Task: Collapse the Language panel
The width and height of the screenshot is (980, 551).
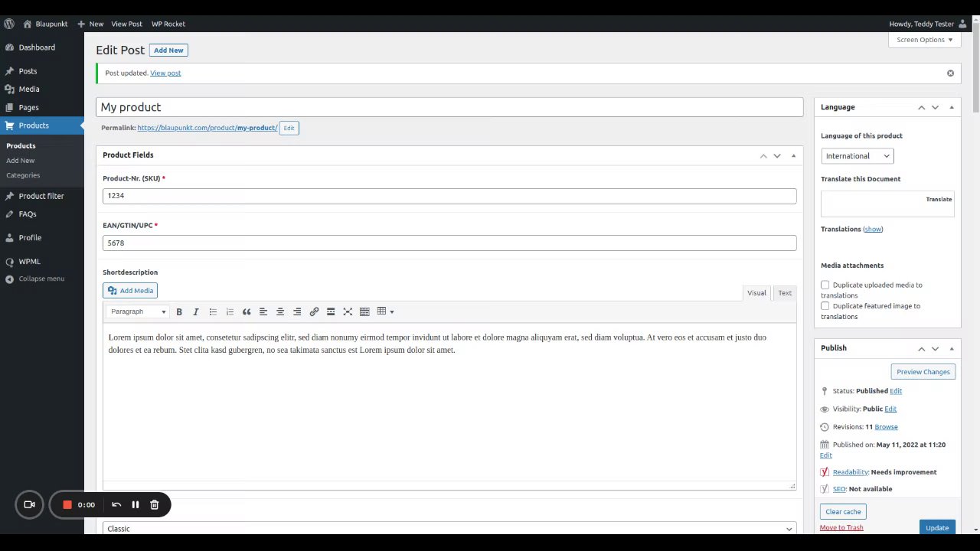Action: click(x=952, y=107)
